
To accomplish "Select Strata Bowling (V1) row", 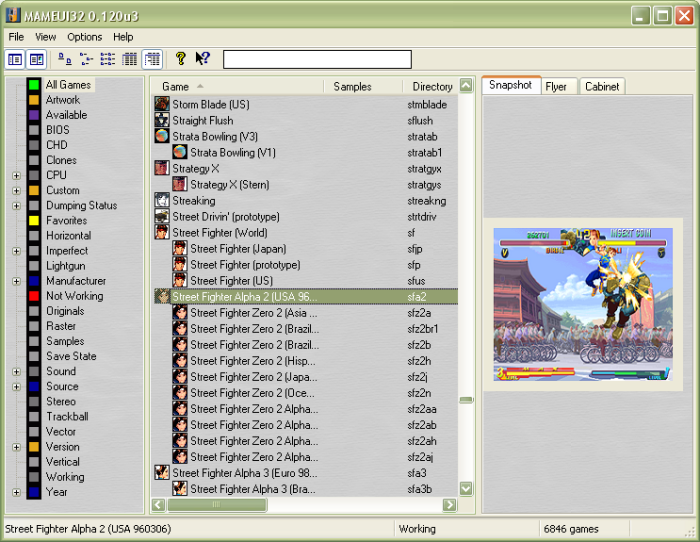I will 233,153.
